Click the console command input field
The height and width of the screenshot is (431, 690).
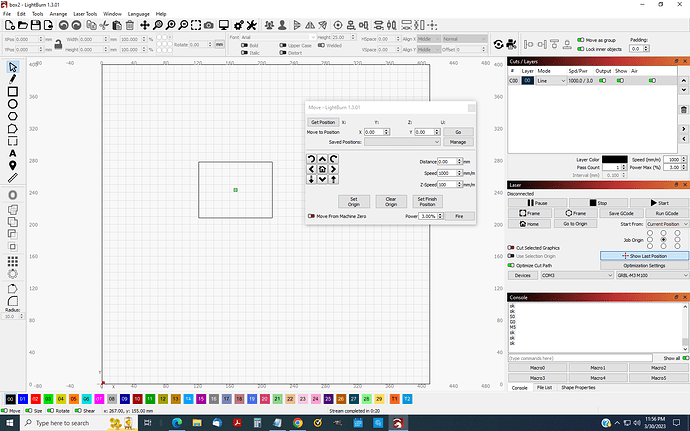click(x=580, y=358)
